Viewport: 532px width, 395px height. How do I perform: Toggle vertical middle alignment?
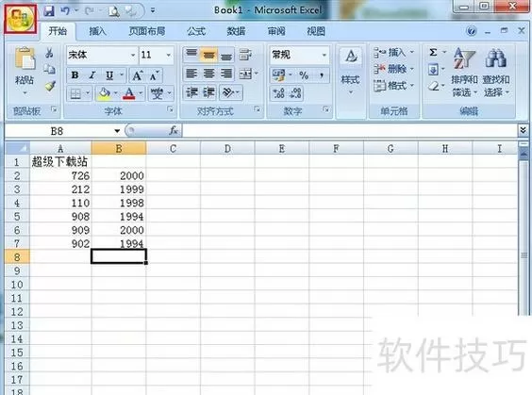coord(209,55)
